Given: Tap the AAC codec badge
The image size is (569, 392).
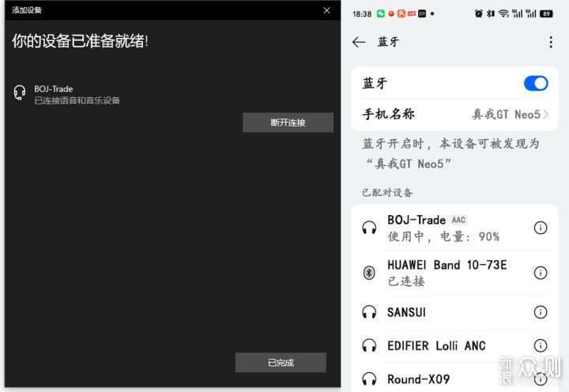Looking at the screenshot, I should click(458, 220).
